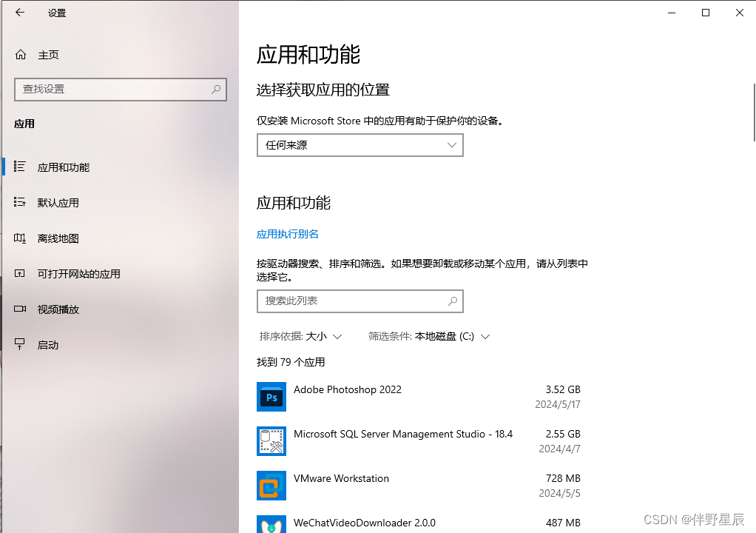The width and height of the screenshot is (756, 533).
Task: Click the vertical scrollbar thumb
Action: pyautogui.click(x=754, y=112)
